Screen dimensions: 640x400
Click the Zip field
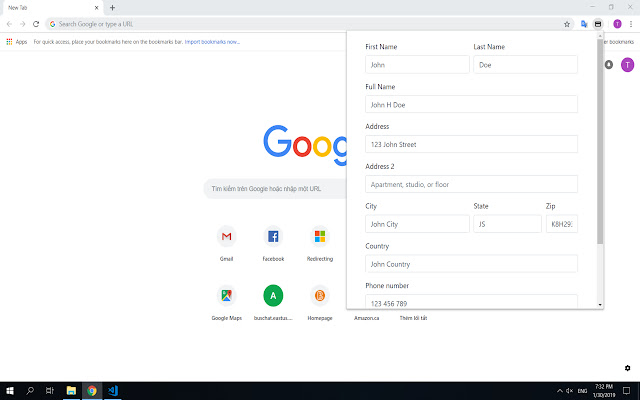562,224
